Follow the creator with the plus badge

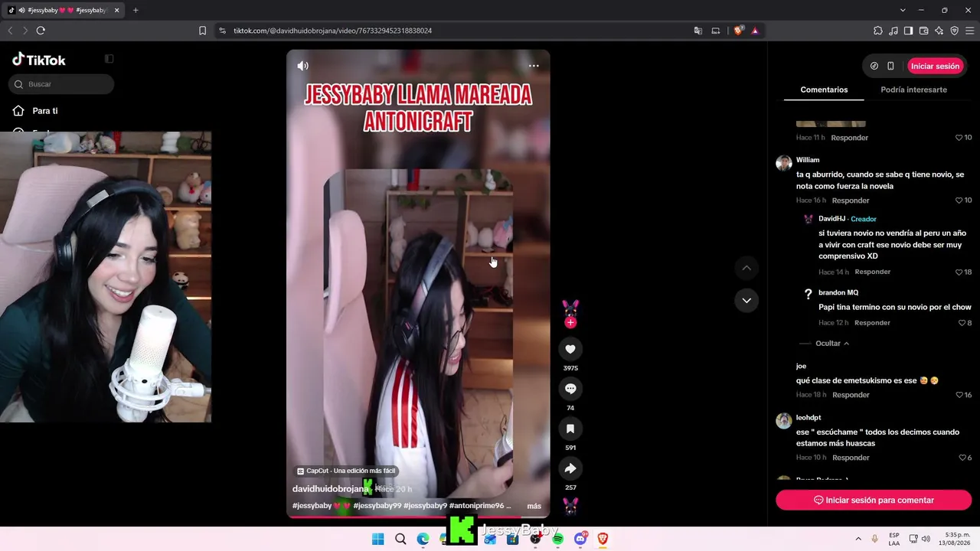[570, 323]
